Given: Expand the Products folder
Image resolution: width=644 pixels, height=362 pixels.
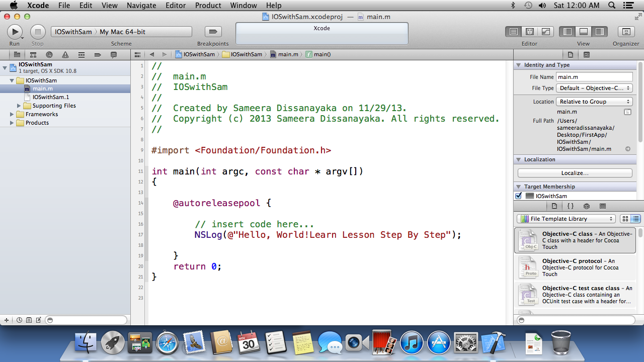Looking at the screenshot, I should click(x=12, y=123).
